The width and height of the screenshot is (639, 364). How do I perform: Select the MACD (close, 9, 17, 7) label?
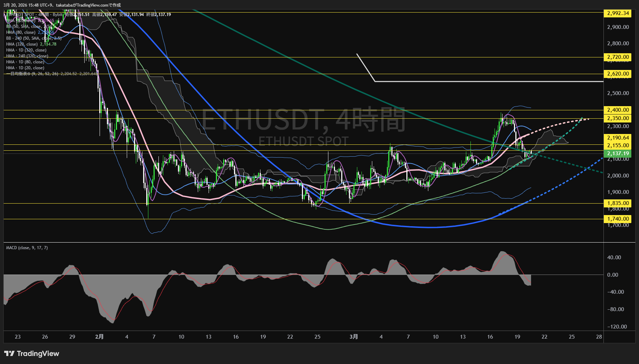click(27, 248)
